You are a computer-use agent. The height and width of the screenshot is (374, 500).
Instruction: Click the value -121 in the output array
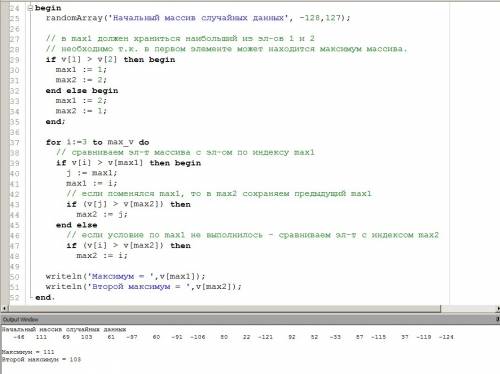click(x=265, y=337)
